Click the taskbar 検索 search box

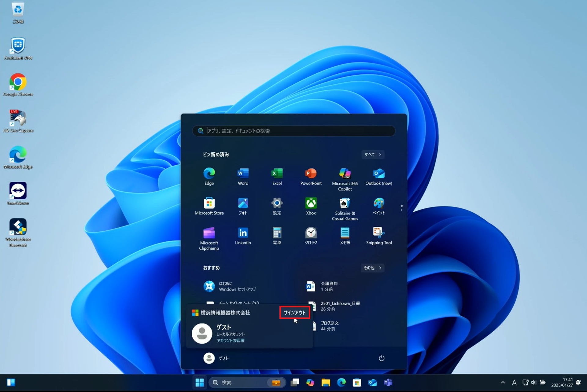(x=247, y=383)
